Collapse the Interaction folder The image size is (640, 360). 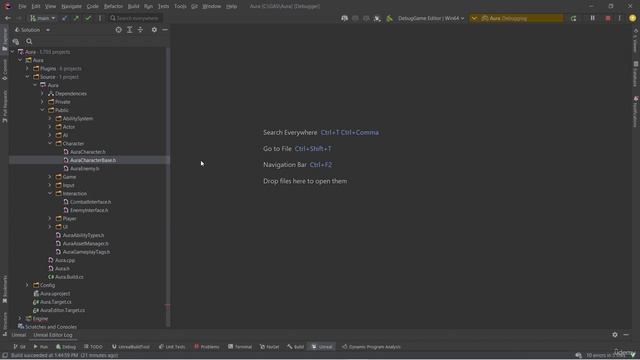click(x=50, y=193)
